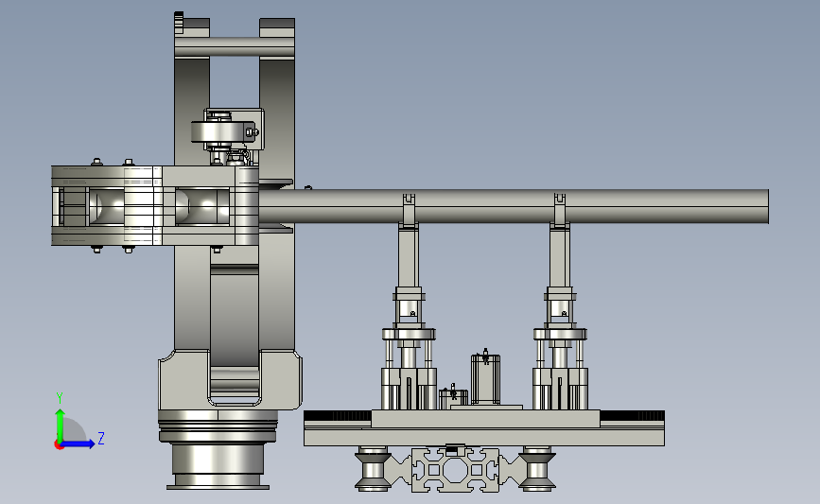
Task: Click the green Y axis arrow of the triad
Action: (61, 425)
